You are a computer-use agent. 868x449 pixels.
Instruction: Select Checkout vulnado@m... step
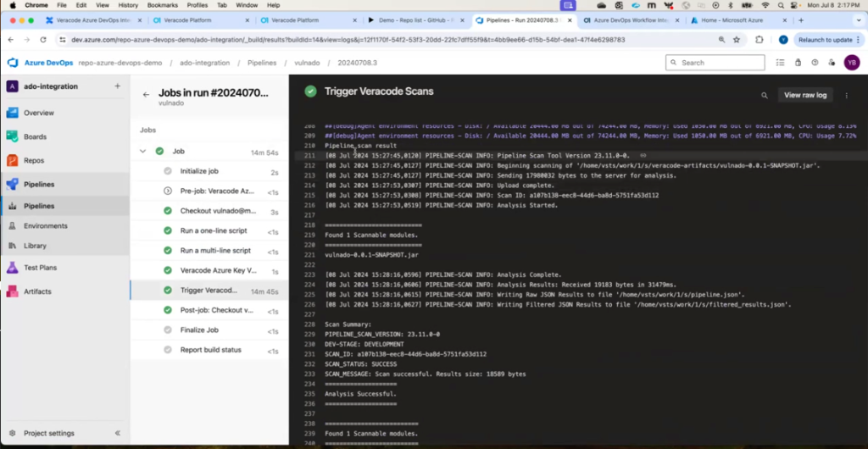tap(209, 211)
